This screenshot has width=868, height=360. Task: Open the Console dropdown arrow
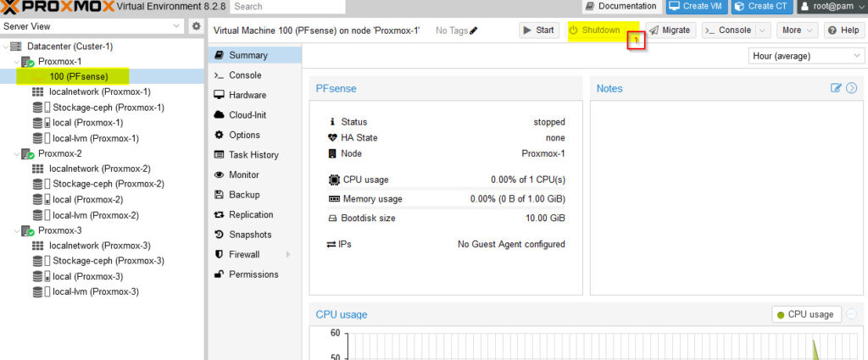[763, 30]
